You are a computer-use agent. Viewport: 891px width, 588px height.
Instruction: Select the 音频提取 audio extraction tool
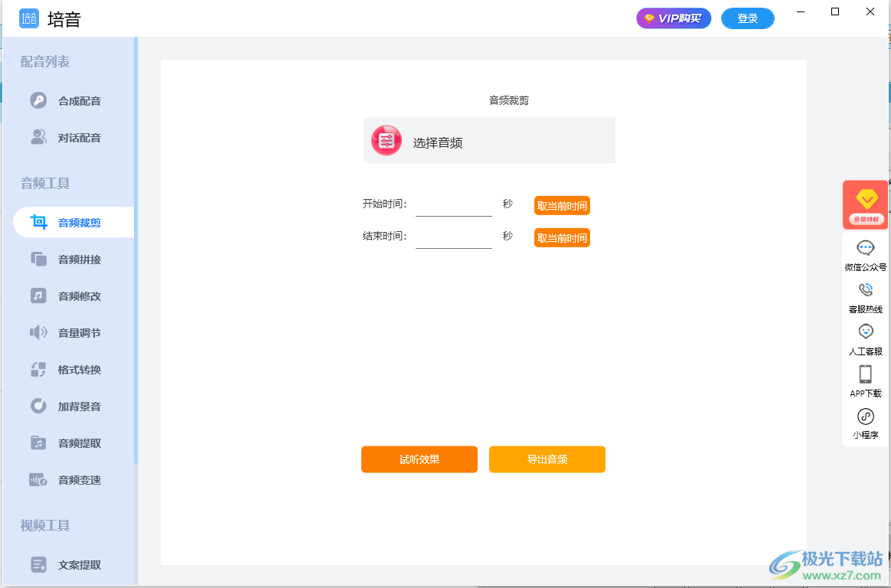(73, 443)
